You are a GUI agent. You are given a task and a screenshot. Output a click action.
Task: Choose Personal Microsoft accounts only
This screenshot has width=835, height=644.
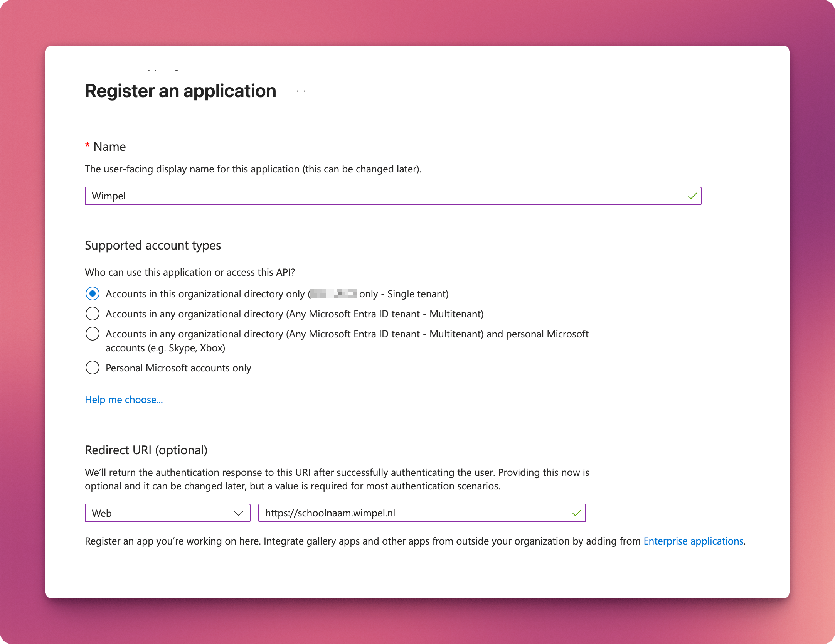pyautogui.click(x=93, y=368)
